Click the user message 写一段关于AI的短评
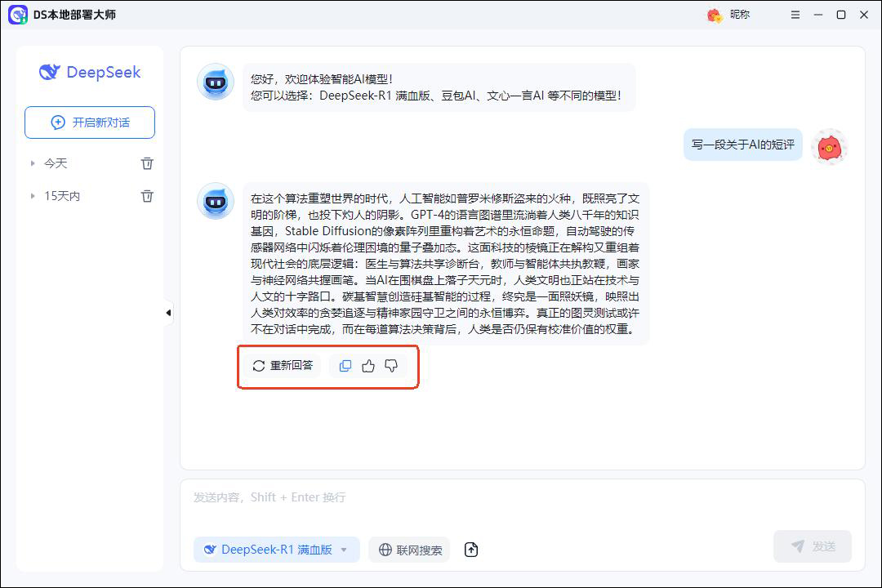Viewport: 882px width, 588px height. coord(742,145)
